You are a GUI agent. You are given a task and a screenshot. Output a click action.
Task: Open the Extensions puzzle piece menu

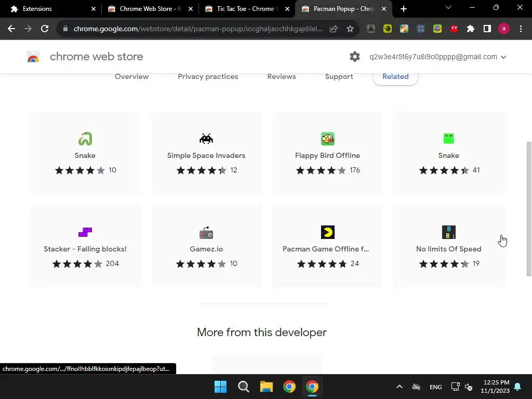[471, 29]
